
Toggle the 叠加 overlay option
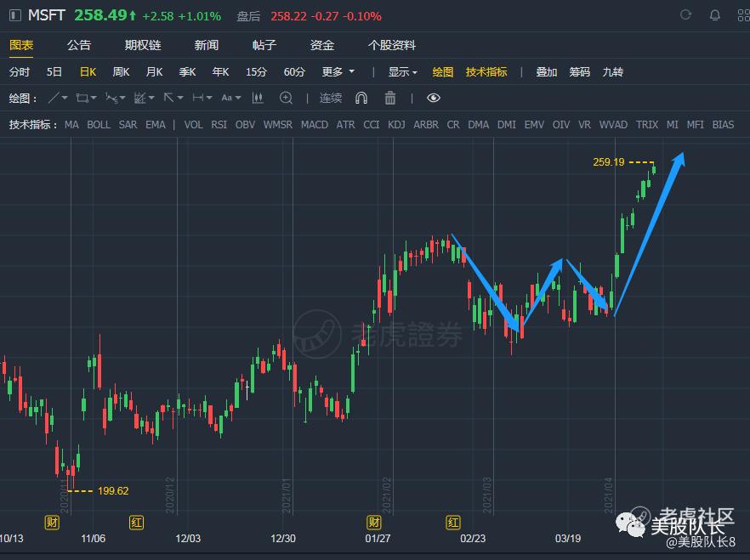coord(546,72)
